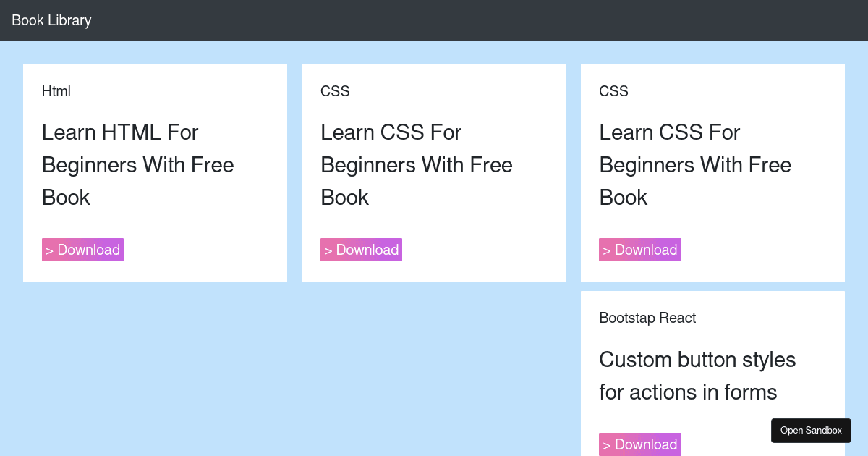The width and height of the screenshot is (868, 456).
Task: Select the Learn CSS title in the center card
Action: coord(416,164)
